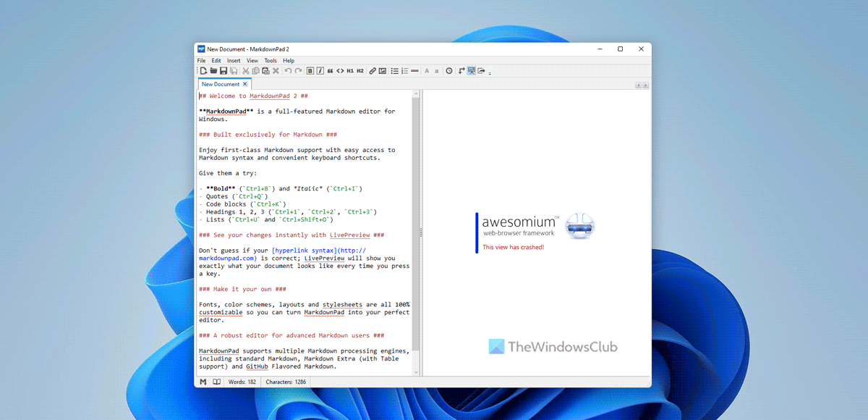The image size is (868, 420).
Task: Save the document with the floppy icon
Action: (x=224, y=71)
